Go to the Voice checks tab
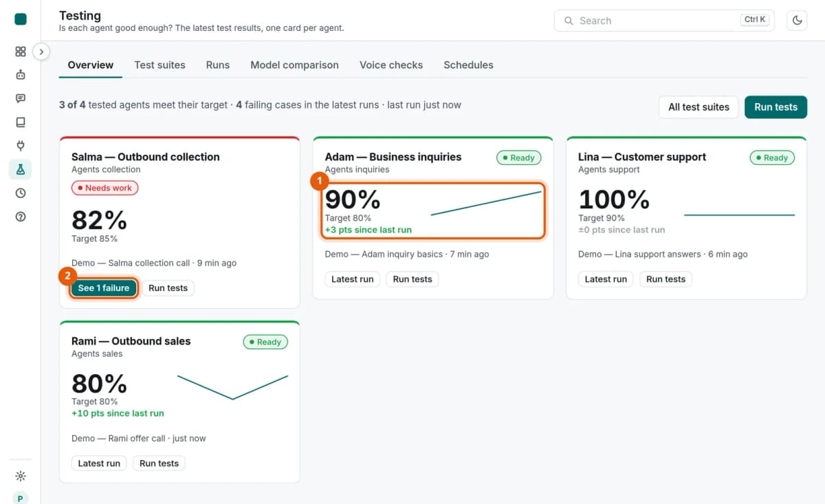 pos(391,65)
